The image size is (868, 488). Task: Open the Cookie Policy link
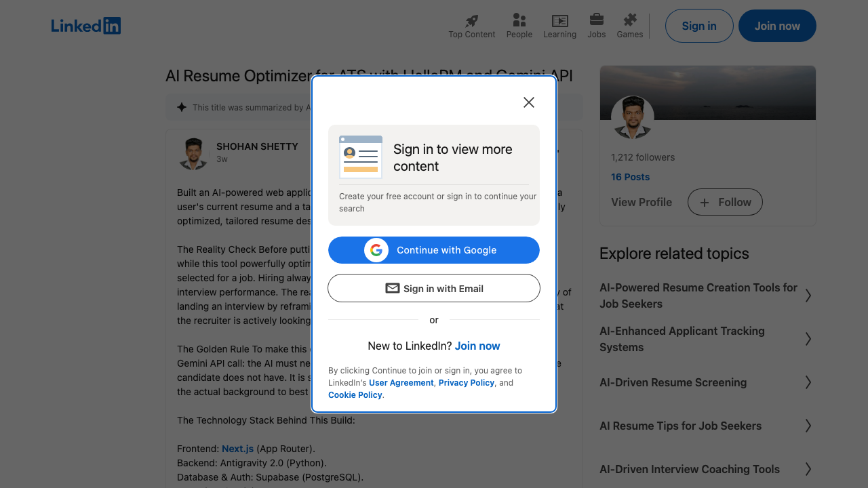click(x=355, y=395)
